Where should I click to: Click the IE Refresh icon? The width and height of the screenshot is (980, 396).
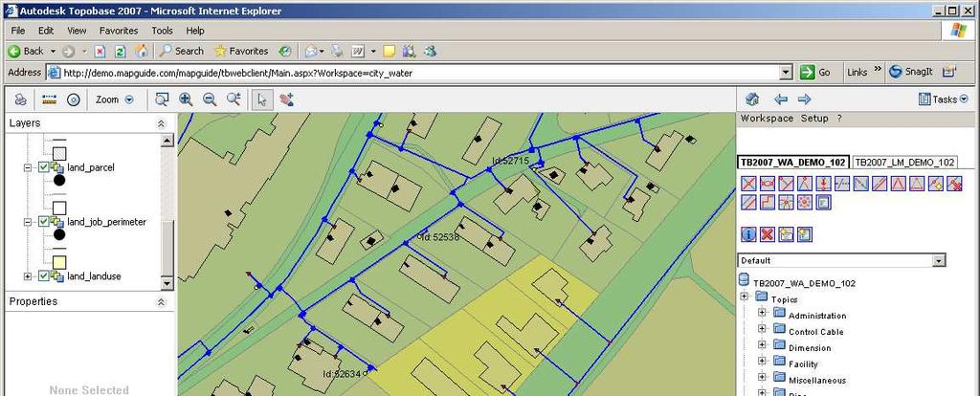[120, 52]
